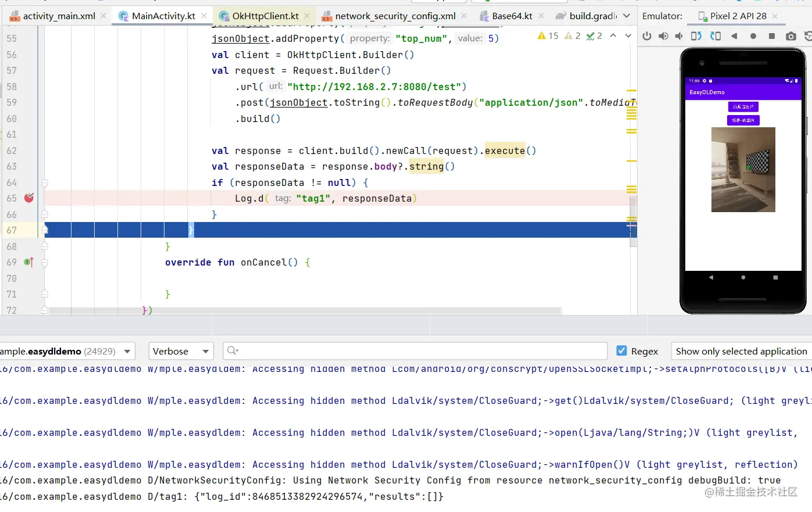
Task: Click the EasyDLDemo app title on phone
Action: click(707, 92)
